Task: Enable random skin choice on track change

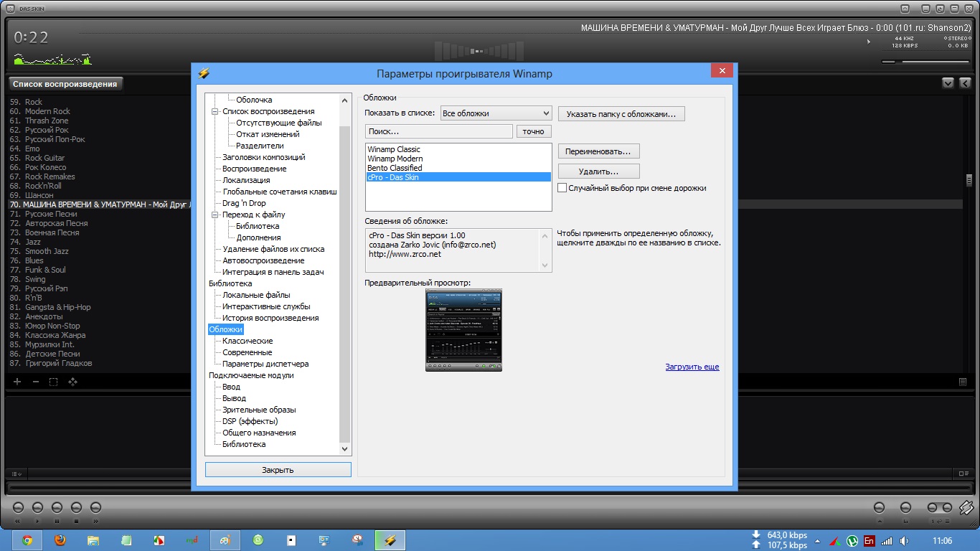Action: coord(563,188)
